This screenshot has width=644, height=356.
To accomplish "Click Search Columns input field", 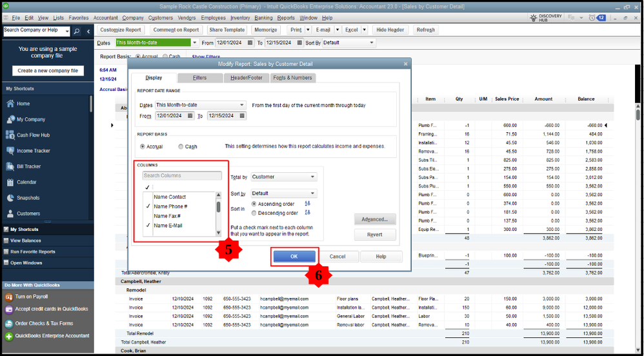I will [182, 175].
